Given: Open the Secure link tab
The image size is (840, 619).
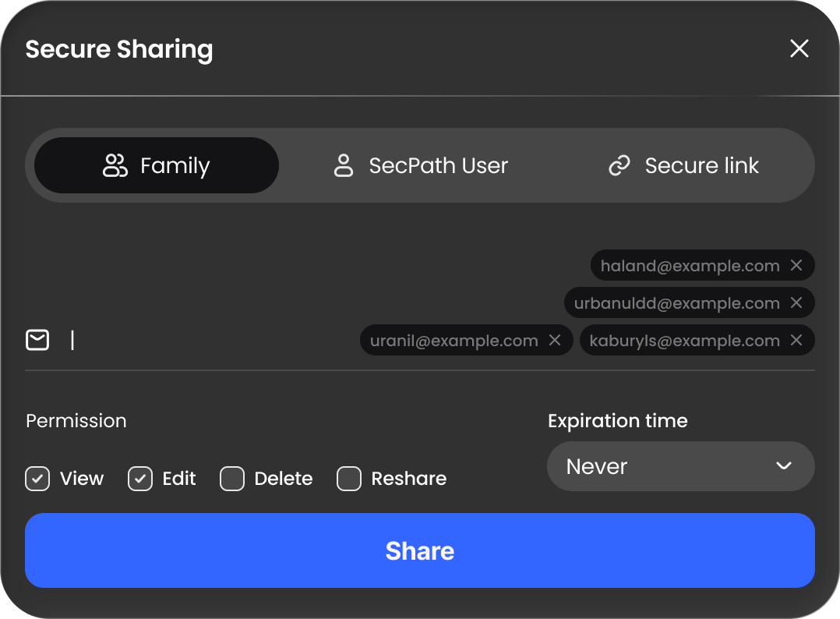Looking at the screenshot, I should 683,165.
